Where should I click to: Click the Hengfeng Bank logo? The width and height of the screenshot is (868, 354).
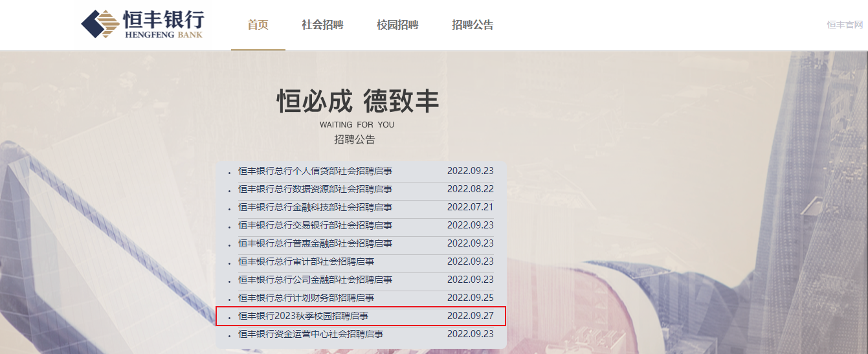point(142,25)
